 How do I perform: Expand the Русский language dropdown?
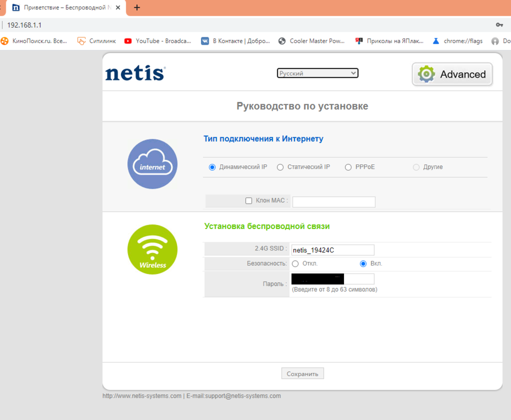click(317, 74)
